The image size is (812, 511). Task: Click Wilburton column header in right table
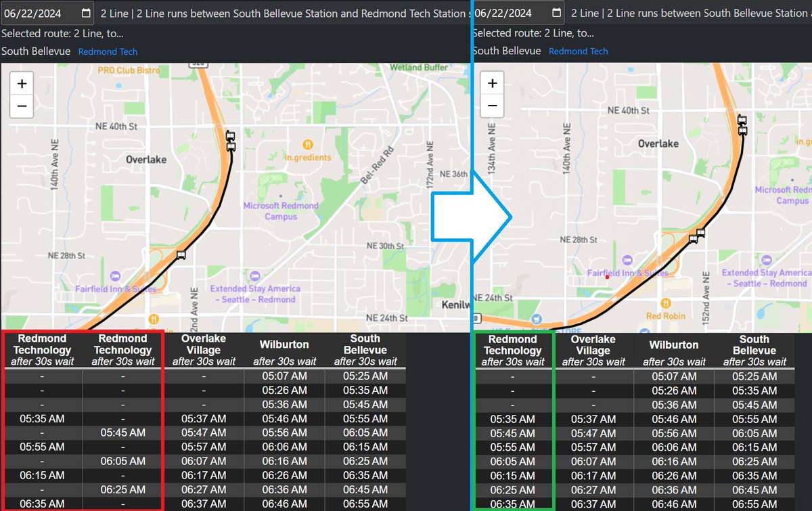(674, 351)
